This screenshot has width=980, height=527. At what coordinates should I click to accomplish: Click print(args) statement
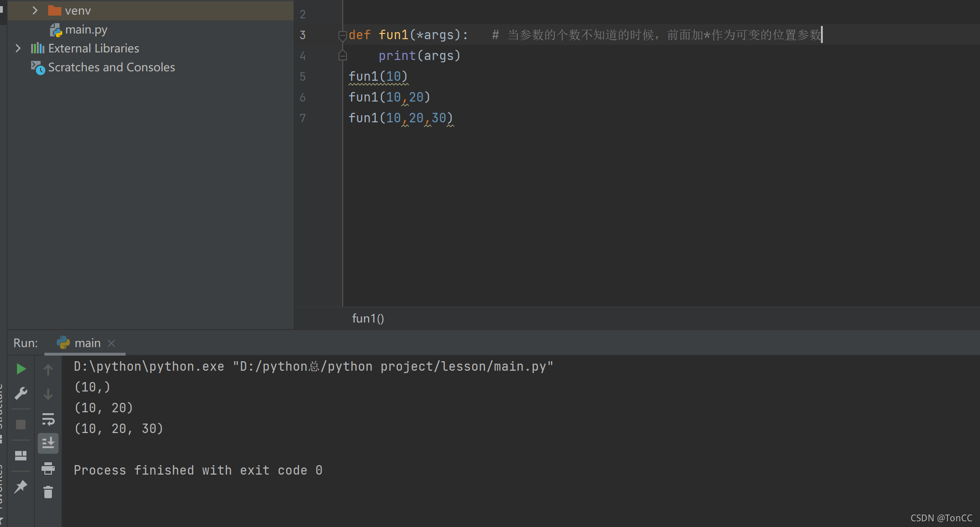point(420,56)
